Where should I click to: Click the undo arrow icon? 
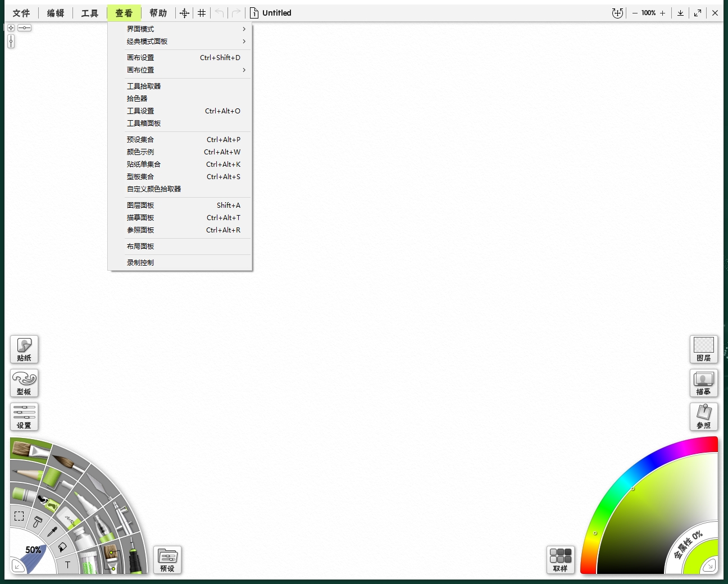point(219,13)
